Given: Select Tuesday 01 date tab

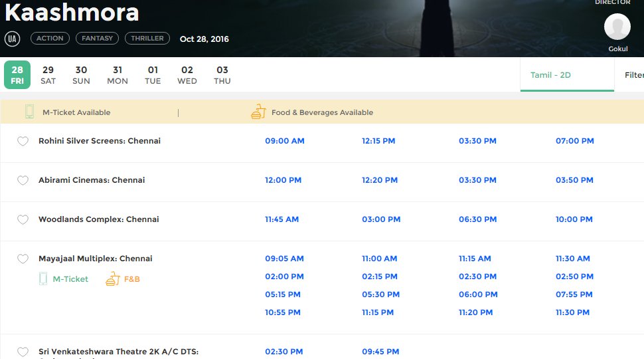Looking at the screenshot, I should (x=153, y=75).
